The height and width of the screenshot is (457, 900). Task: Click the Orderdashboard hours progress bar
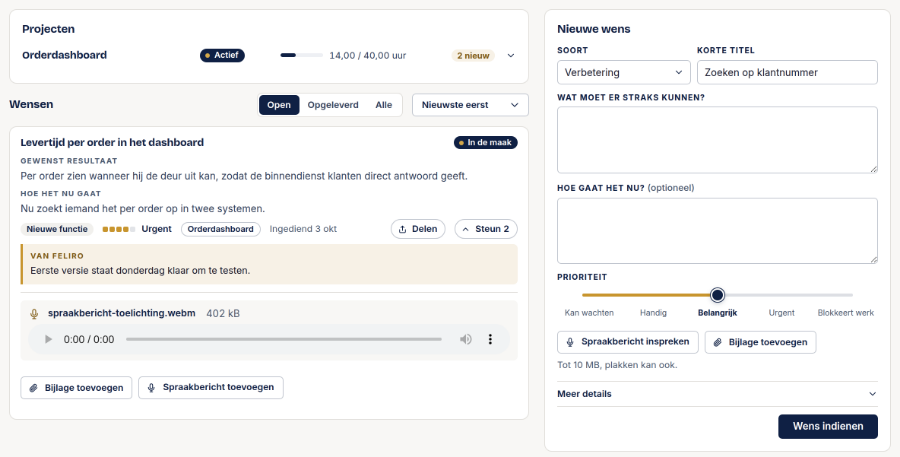[301, 56]
